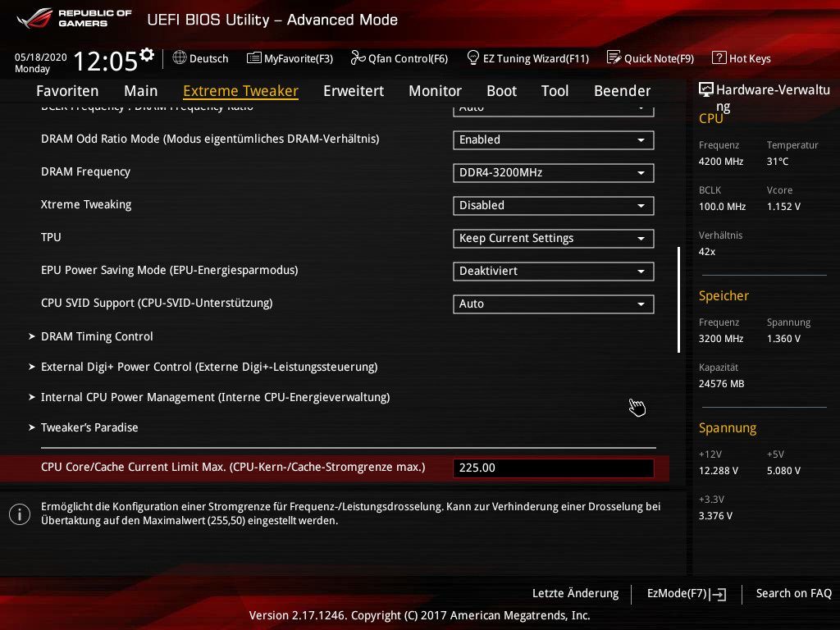Viewport: 840px width, 630px height.
Task: Click the info icon beside help text
Action: (20, 514)
